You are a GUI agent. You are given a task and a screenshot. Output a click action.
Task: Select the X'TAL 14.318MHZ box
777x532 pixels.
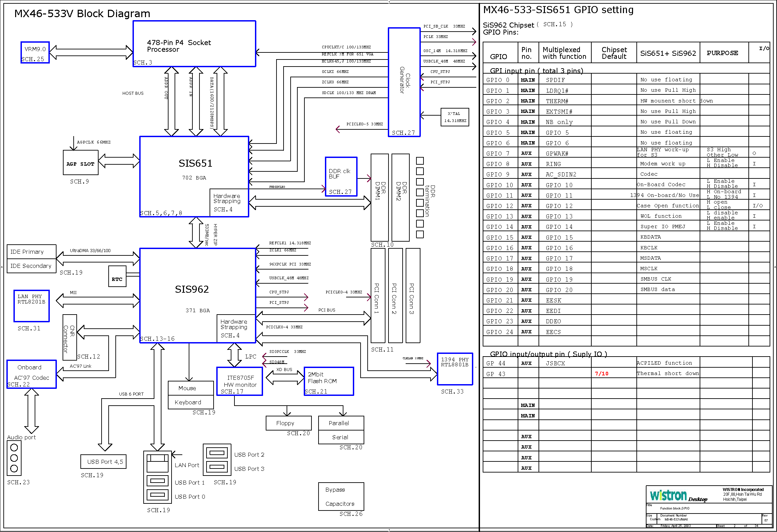(x=455, y=117)
